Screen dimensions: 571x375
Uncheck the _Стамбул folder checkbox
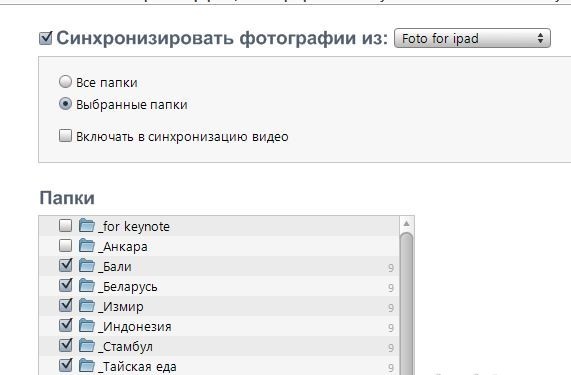66,346
